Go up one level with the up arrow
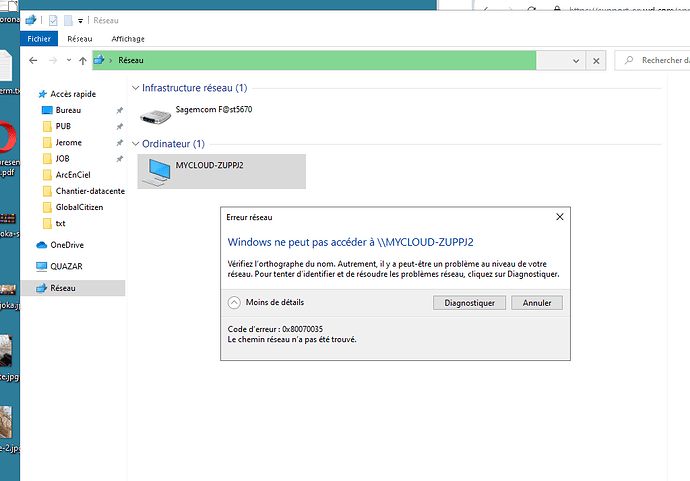Image resolution: width=690 pixels, height=481 pixels. (x=83, y=61)
